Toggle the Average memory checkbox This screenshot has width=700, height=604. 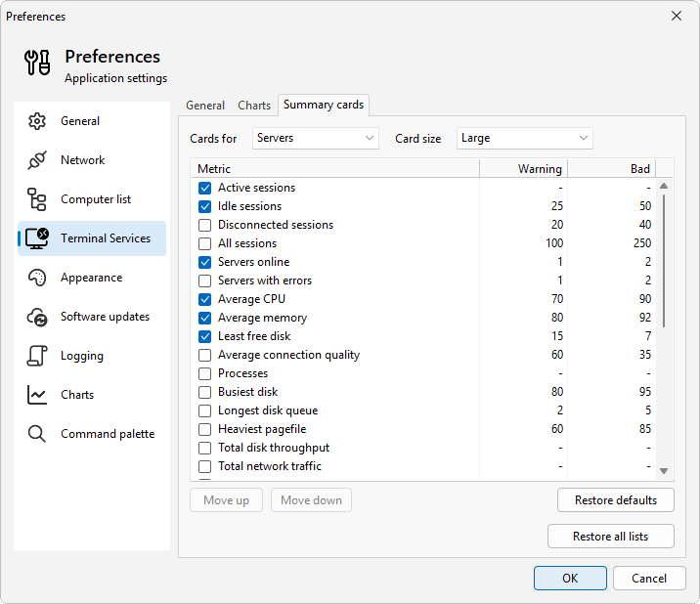coord(205,318)
